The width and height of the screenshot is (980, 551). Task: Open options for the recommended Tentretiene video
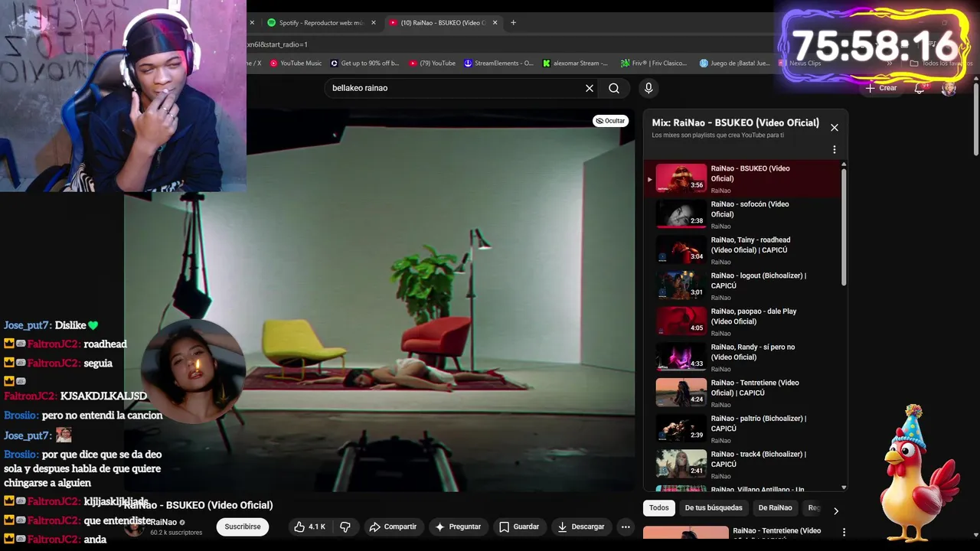click(844, 532)
